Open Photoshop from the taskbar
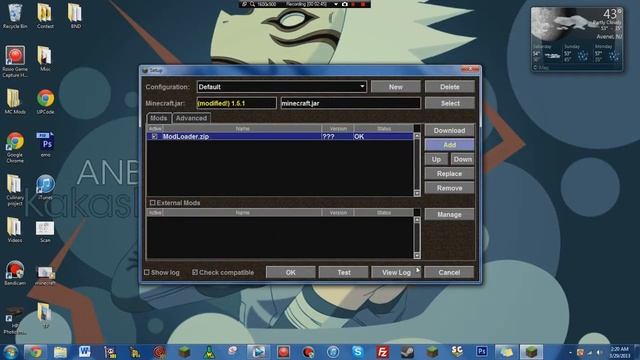 [481, 352]
